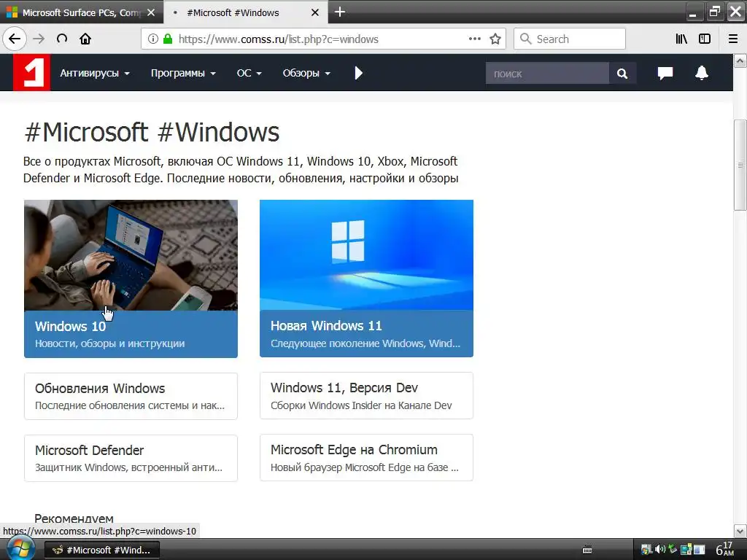Open Обновления Windows section
747x560 pixels.
pyautogui.click(x=131, y=396)
